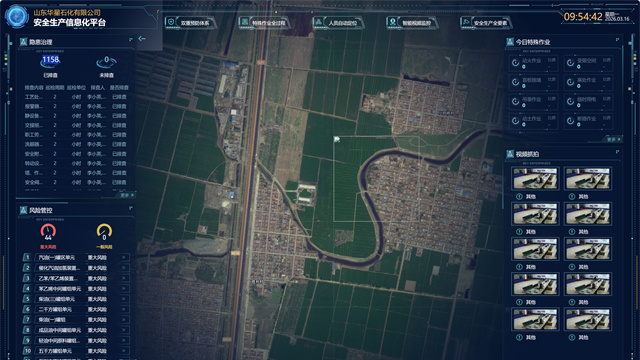Screen dimensions: 640x360
Task: Switch to the 特殊作业全过程 tab
Action: tap(264, 22)
